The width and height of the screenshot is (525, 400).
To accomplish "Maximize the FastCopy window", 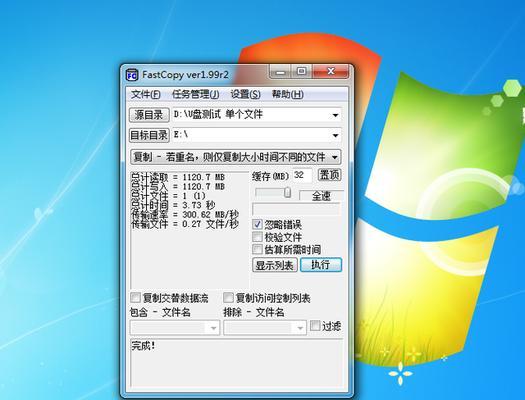I will pos(302,72).
